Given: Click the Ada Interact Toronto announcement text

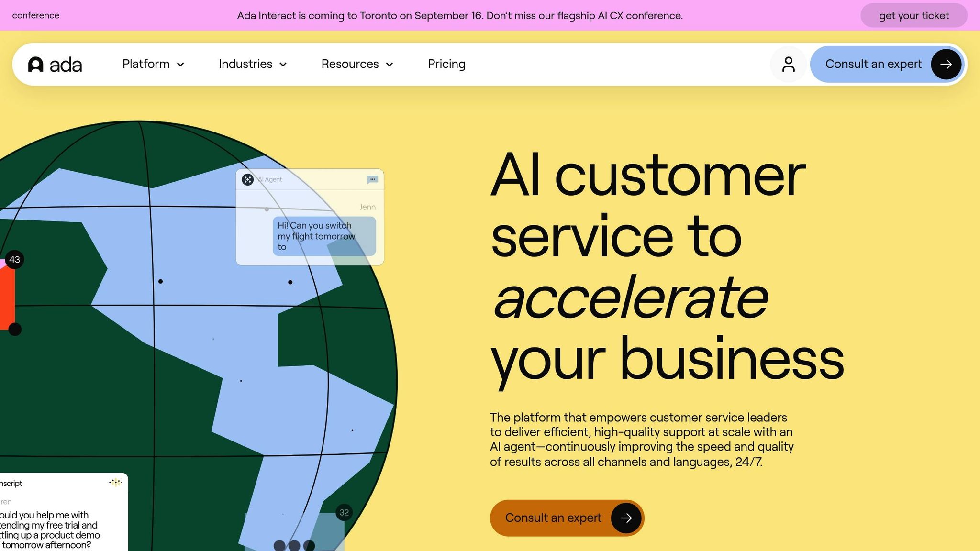Looking at the screenshot, I should [460, 15].
